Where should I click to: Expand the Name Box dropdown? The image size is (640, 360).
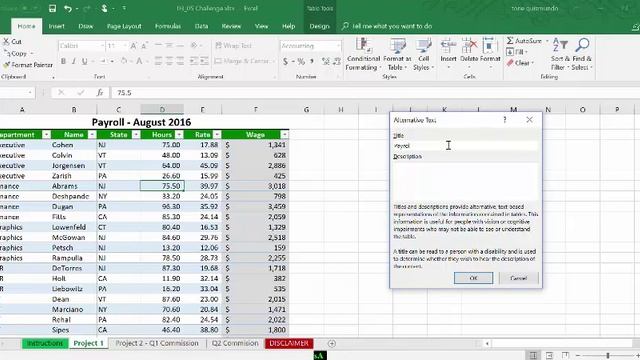click(x=30, y=93)
